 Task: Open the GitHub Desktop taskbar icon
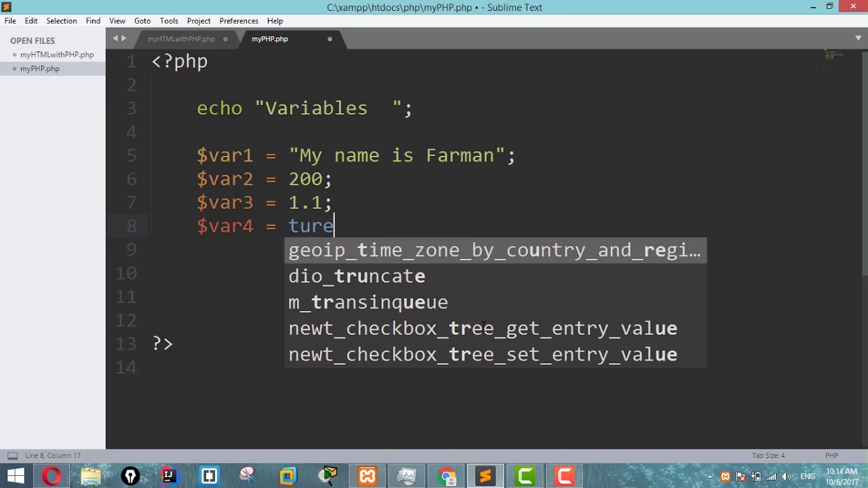pyautogui.click(x=130, y=476)
